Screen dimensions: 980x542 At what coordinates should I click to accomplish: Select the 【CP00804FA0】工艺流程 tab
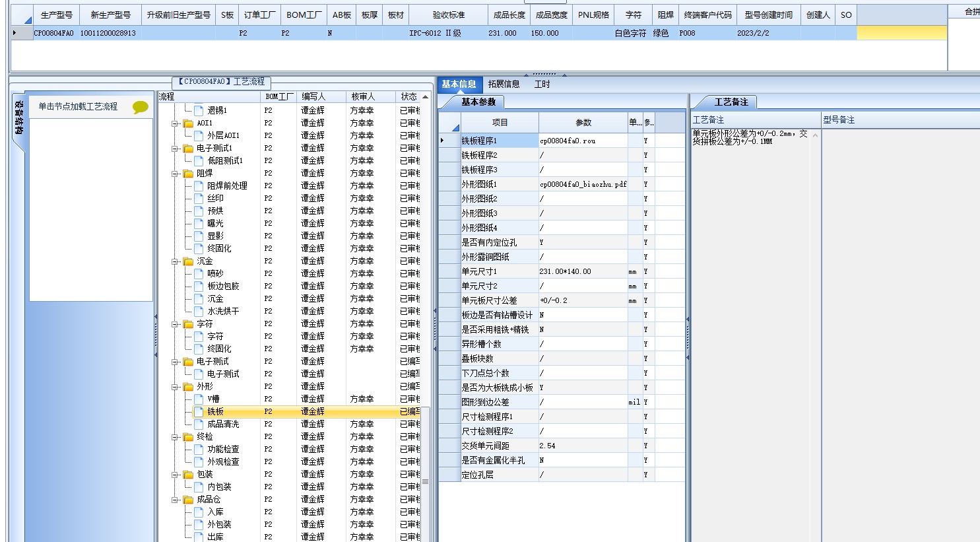point(222,82)
